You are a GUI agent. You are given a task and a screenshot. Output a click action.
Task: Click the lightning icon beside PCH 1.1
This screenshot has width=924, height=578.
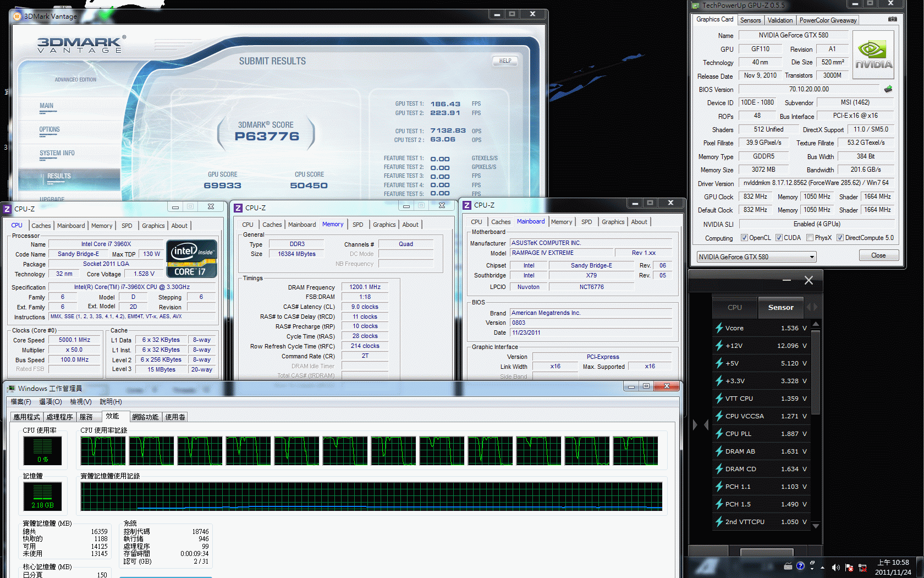[719, 487]
